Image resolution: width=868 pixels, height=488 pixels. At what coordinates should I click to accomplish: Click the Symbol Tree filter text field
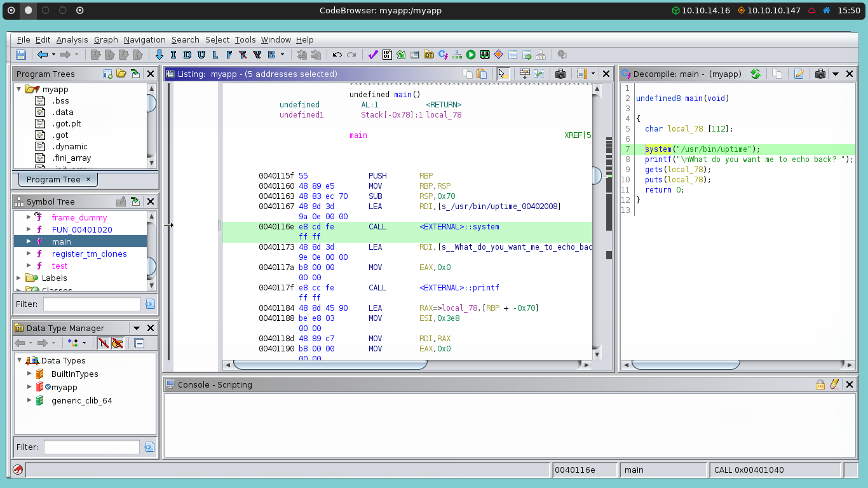(x=92, y=304)
